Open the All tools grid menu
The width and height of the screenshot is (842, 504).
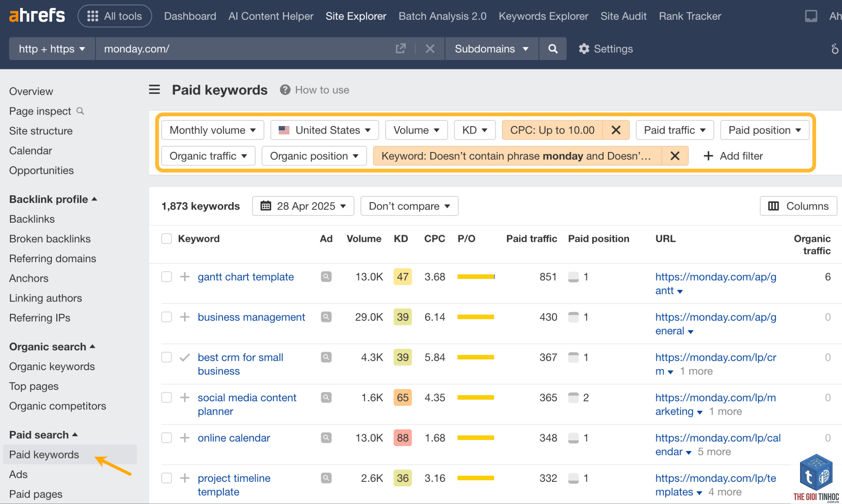[x=115, y=16]
